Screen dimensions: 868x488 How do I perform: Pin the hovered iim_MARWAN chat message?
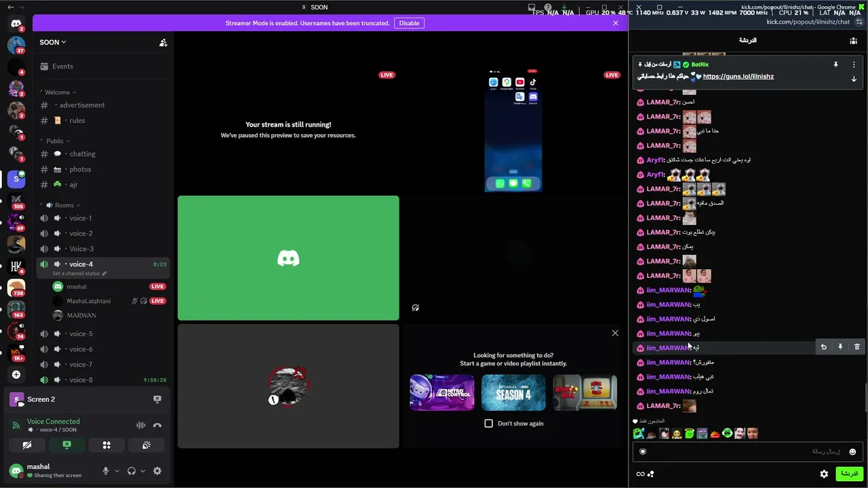(x=840, y=347)
